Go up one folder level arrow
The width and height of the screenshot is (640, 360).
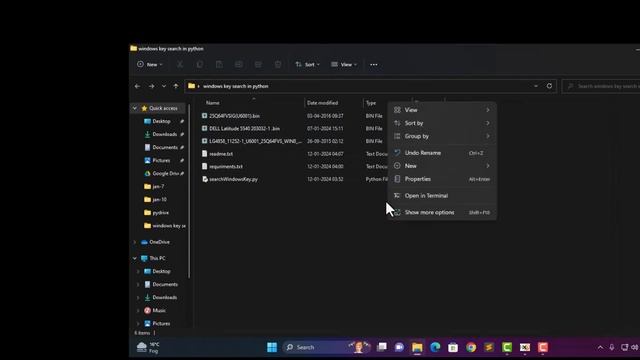click(x=176, y=86)
